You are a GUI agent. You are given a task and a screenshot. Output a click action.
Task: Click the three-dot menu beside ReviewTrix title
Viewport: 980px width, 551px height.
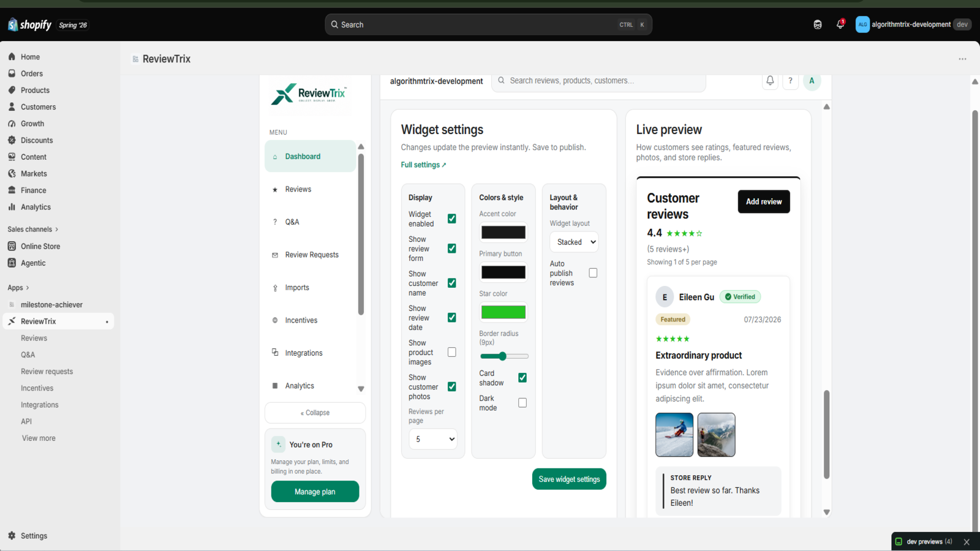click(x=962, y=59)
